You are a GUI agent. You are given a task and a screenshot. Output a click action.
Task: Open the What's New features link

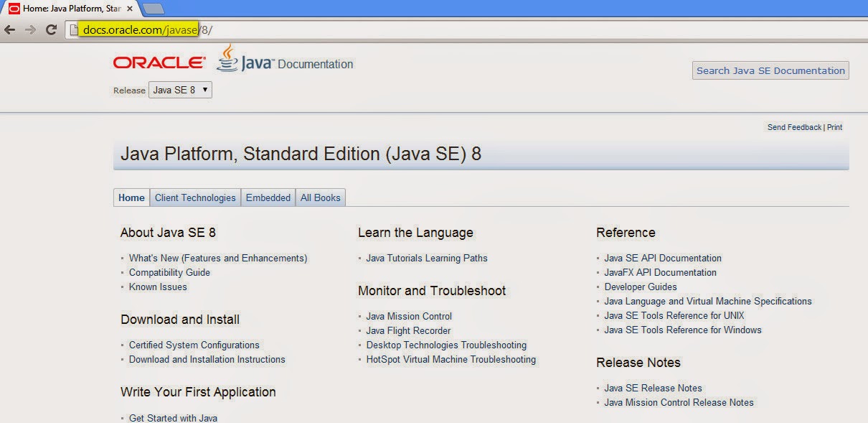(x=217, y=258)
